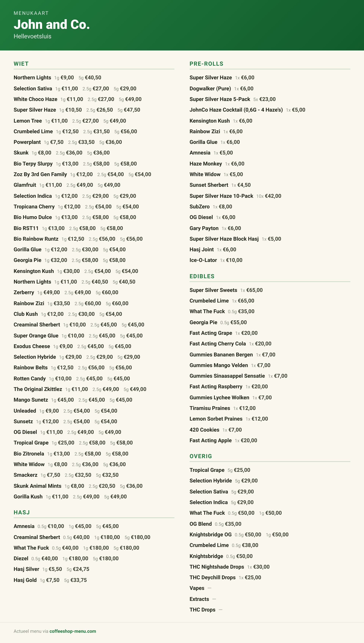Click the Super Silver Haze 10-Pack entry
This screenshot has width=364, height=643.
coord(221,196)
